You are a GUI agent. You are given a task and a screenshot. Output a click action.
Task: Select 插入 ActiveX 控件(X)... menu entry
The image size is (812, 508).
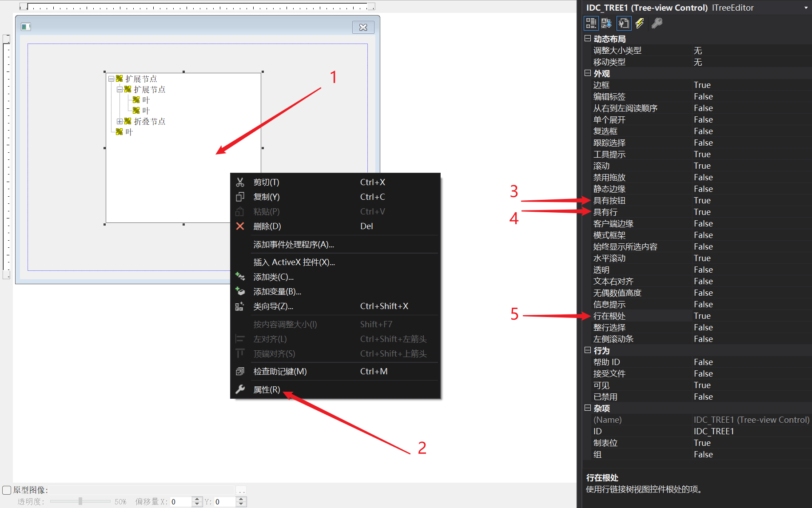(x=335, y=262)
